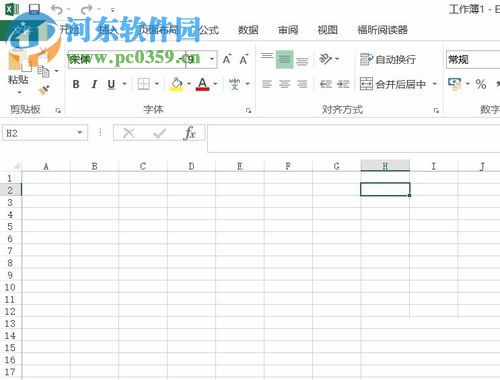The image size is (500, 380).
Task: Open the underline style dropdown arrow
Action: coord(125,84)
